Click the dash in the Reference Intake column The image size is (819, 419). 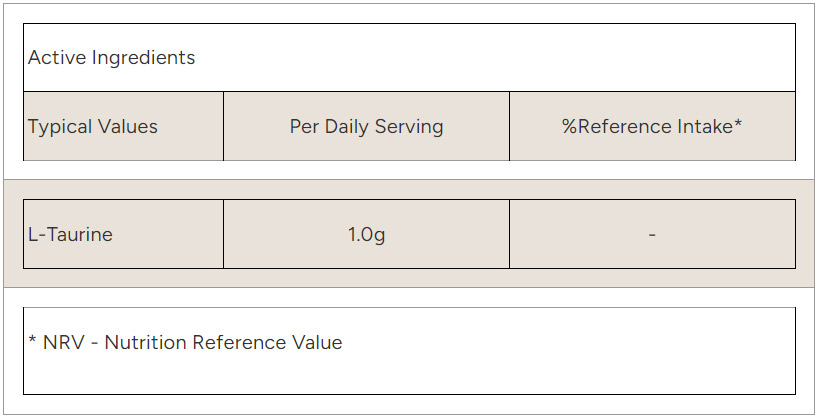652,235
